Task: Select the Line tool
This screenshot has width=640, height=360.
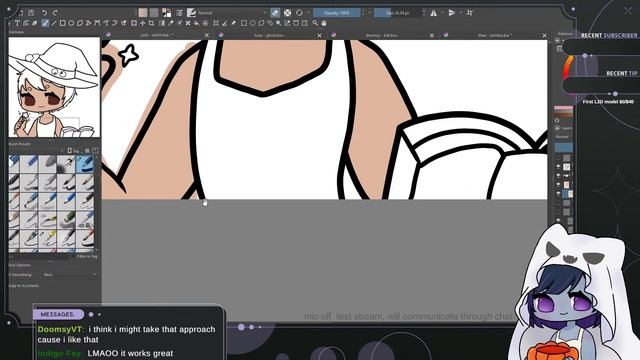Action: 53,23
